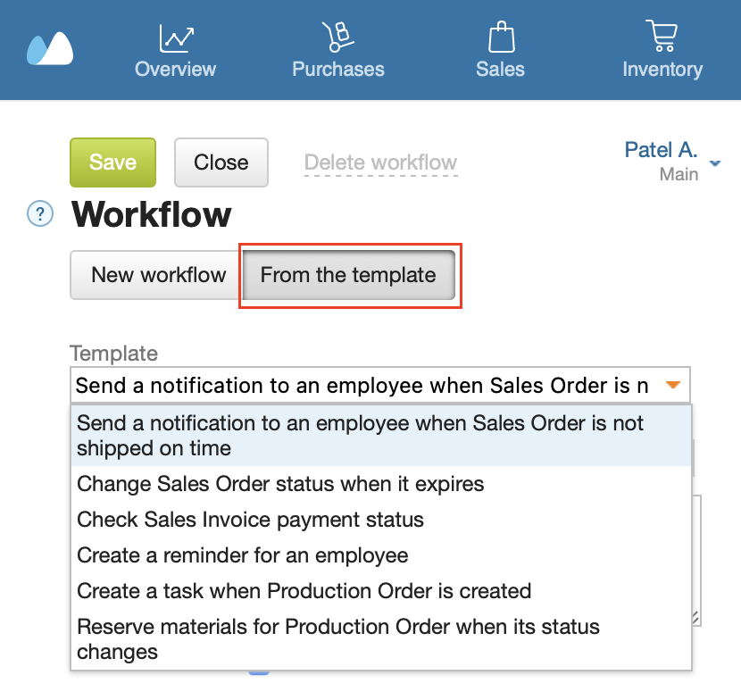The image size is (741, 700).
Task: Save the workflow
Action: point(113,162)
